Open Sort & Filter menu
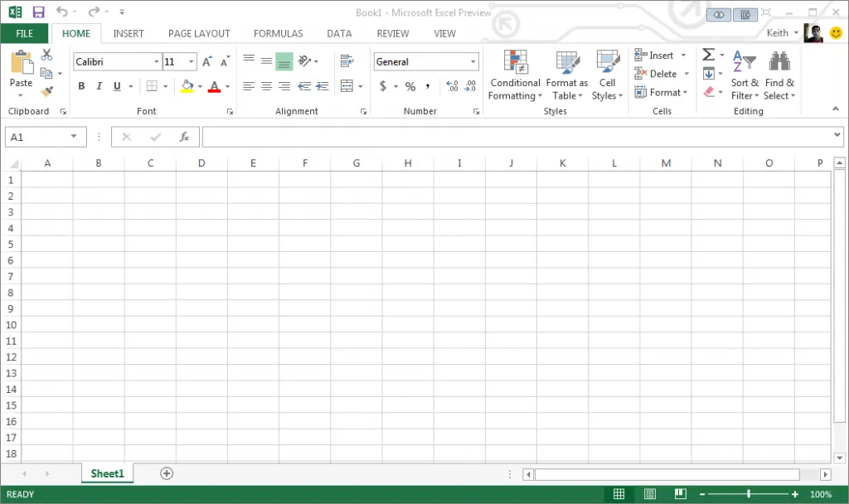The width and height of the screenshot is (849, 504). point(745,75)
